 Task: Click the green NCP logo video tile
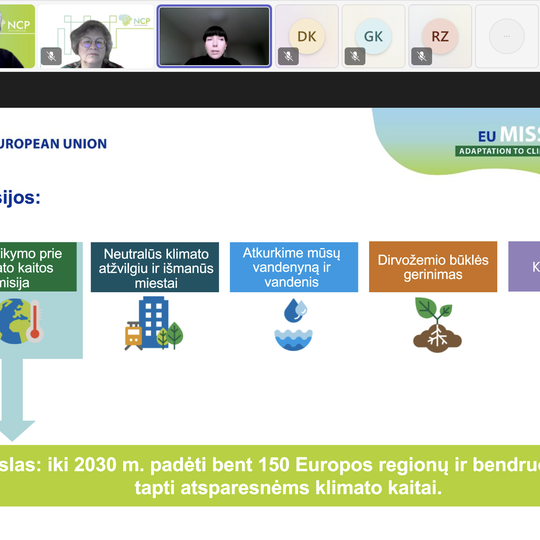coord(17,36)
